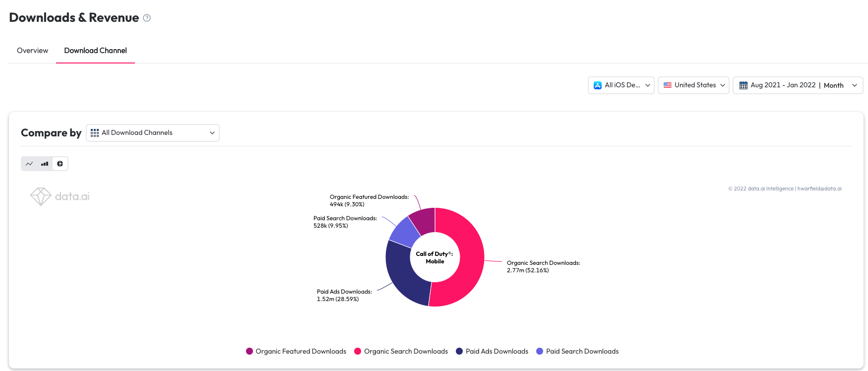Click the 'Paid Ads Downloads: 1.52m (28.59%)' label

[x=344, y=296]
